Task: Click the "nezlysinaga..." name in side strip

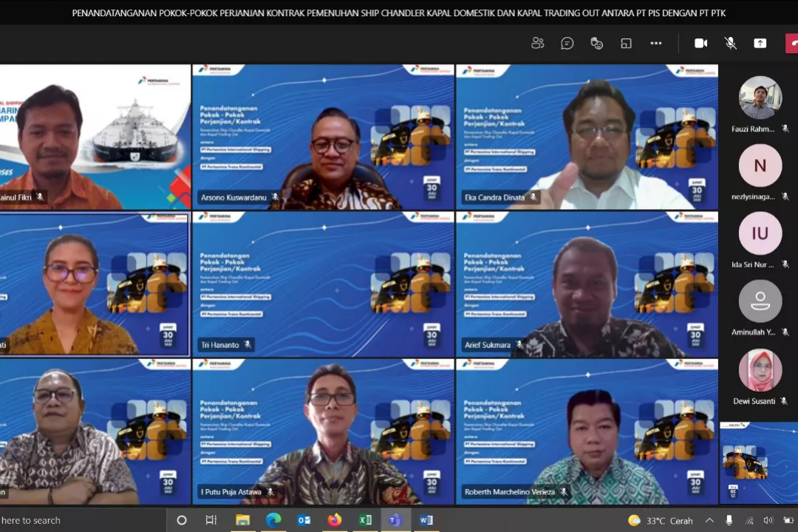Action: (753, 197)
